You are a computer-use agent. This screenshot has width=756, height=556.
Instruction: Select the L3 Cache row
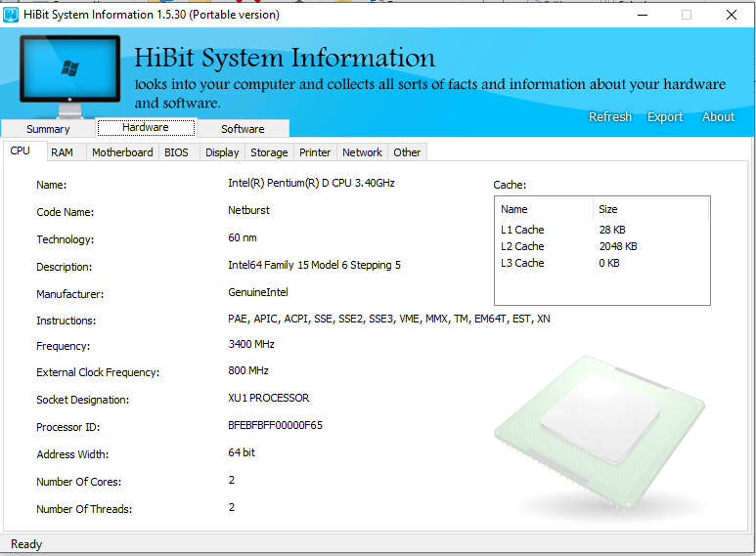(601, 263)
